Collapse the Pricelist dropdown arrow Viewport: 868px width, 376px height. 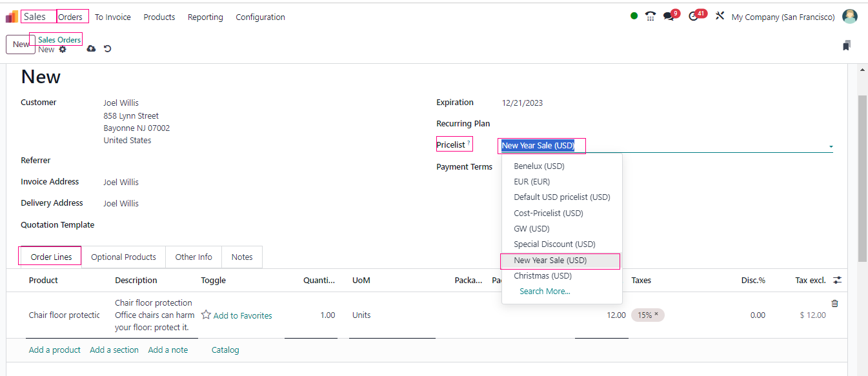point(831,147)
